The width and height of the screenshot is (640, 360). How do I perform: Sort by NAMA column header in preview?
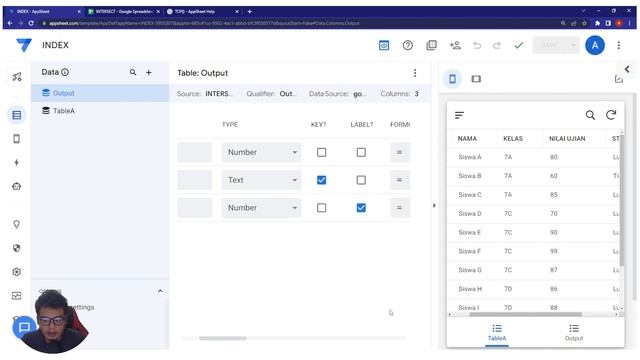coord(467,139)
